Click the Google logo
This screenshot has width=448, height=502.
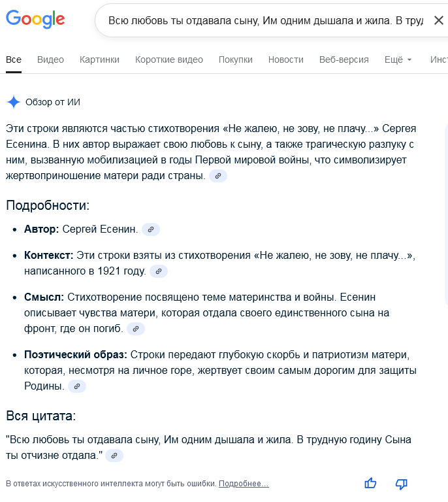click(35, 19)
